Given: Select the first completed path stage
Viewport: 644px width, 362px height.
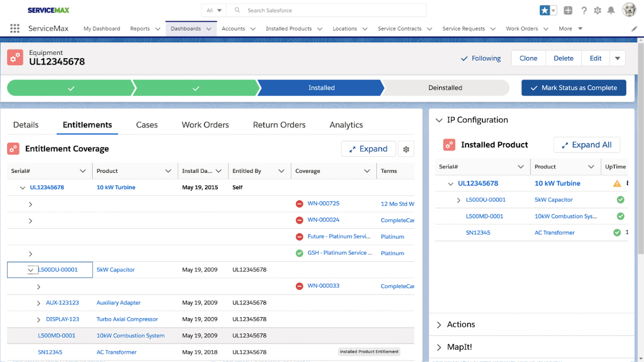Looking at the screenshot, I should tap(71, 88).
